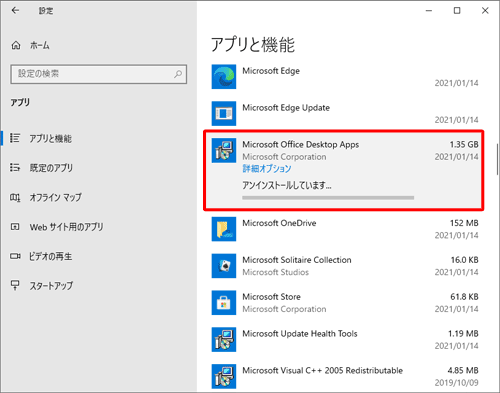Screen dimensions: 500x393
Task: Click the 4.85 MB size value
Action: (x=463, y=371)
